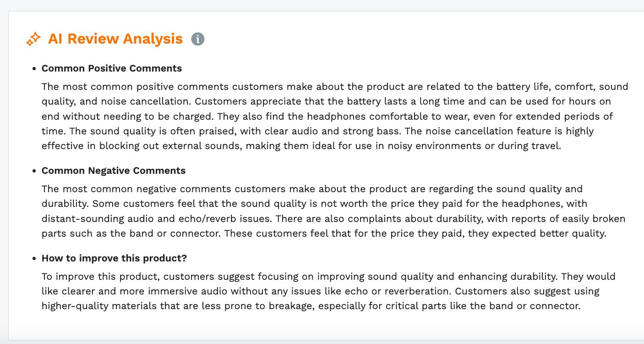Click the info icon beside AI Review Analysis
The width and height of the screenshot is (644, 344).
198,39
